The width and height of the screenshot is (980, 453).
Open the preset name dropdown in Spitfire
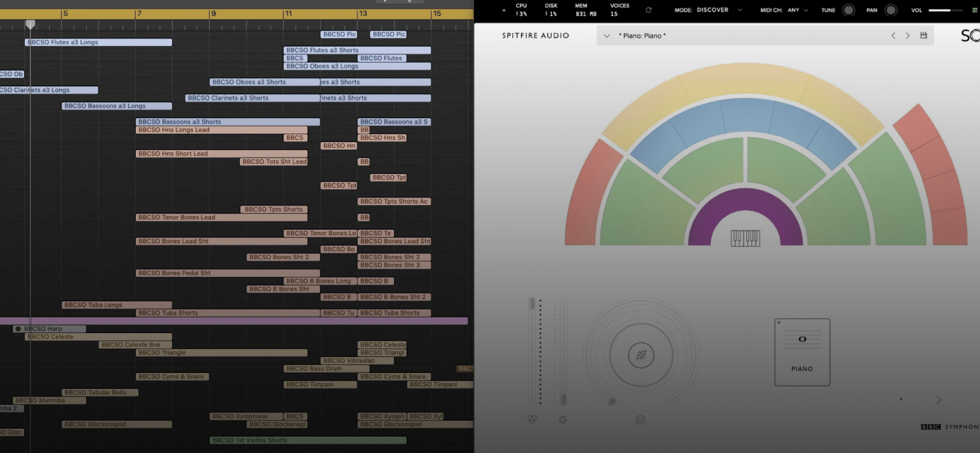tap(604, 36)
